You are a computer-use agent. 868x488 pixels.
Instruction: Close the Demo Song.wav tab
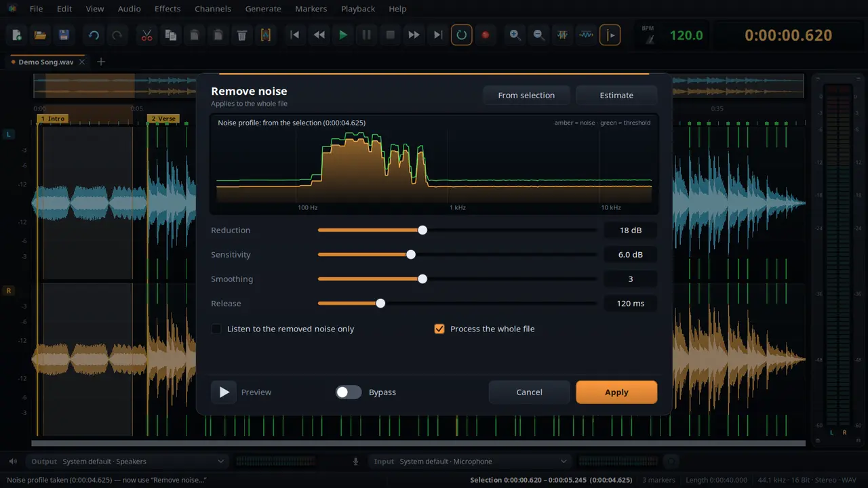(82, 62)
